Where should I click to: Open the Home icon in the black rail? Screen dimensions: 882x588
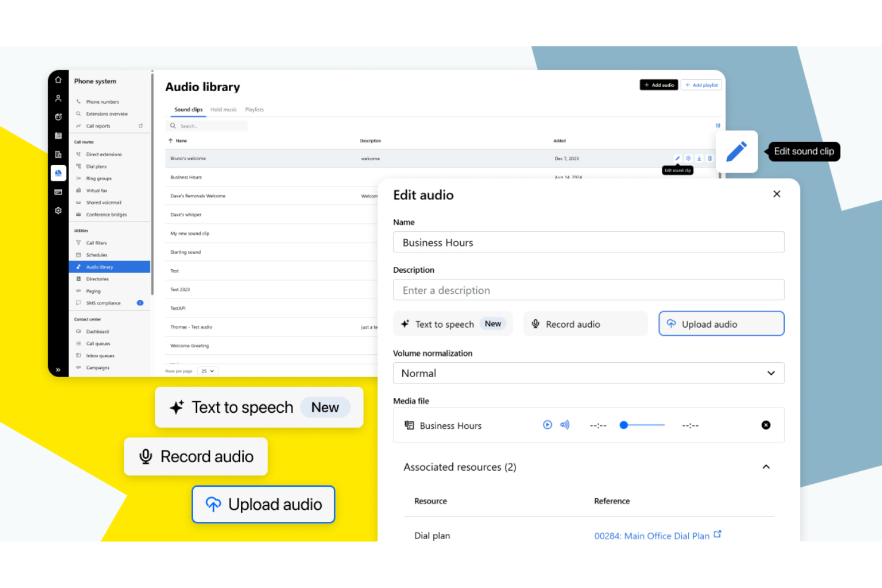tap(58, 80)
